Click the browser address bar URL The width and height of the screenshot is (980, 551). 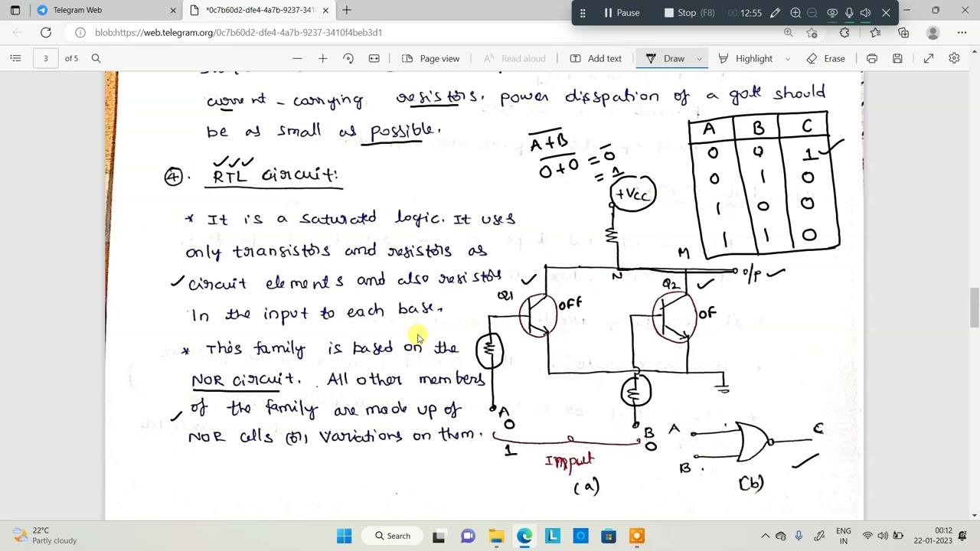coord(238,32)
